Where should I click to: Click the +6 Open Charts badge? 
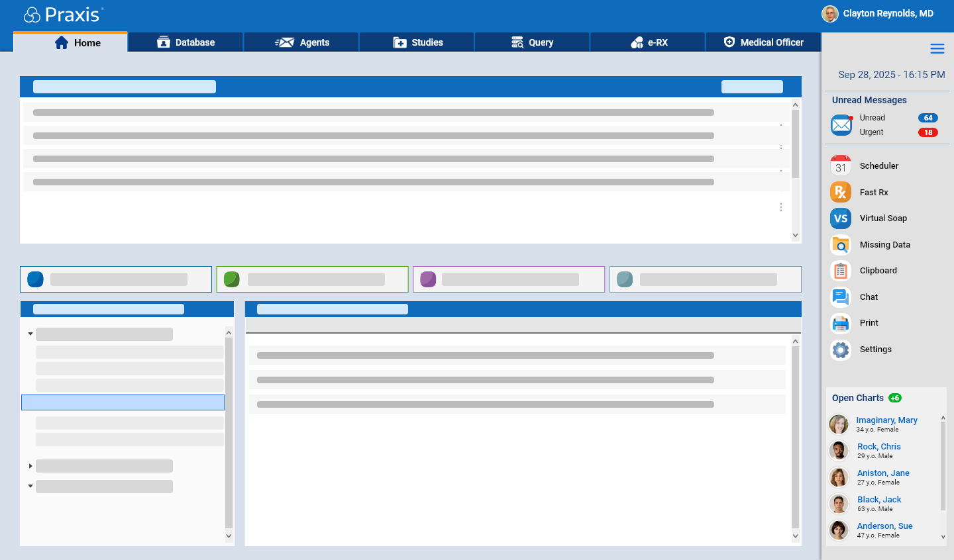click(895, 398)
